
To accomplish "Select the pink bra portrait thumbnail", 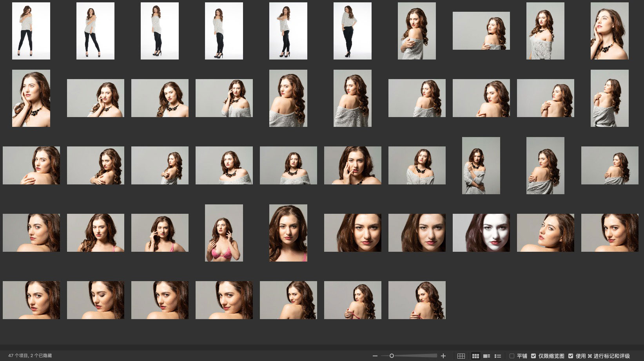I will (x=224, y=233).
